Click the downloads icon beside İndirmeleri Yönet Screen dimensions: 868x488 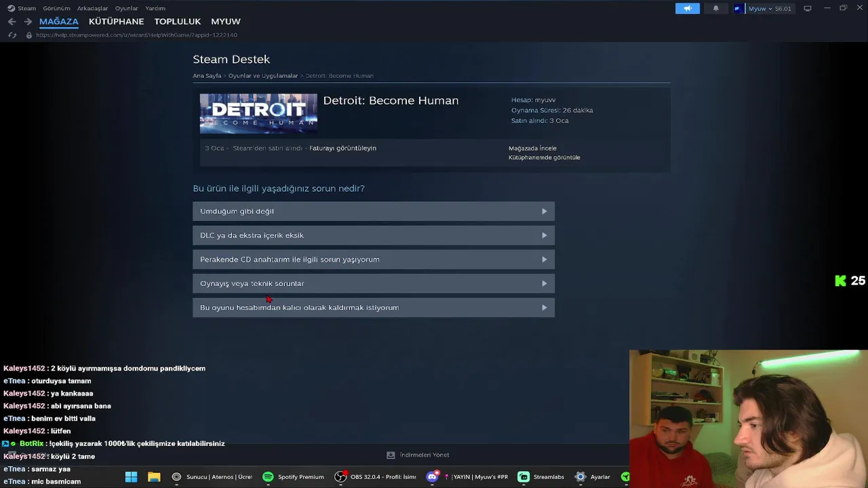click(x=391, y=455)
